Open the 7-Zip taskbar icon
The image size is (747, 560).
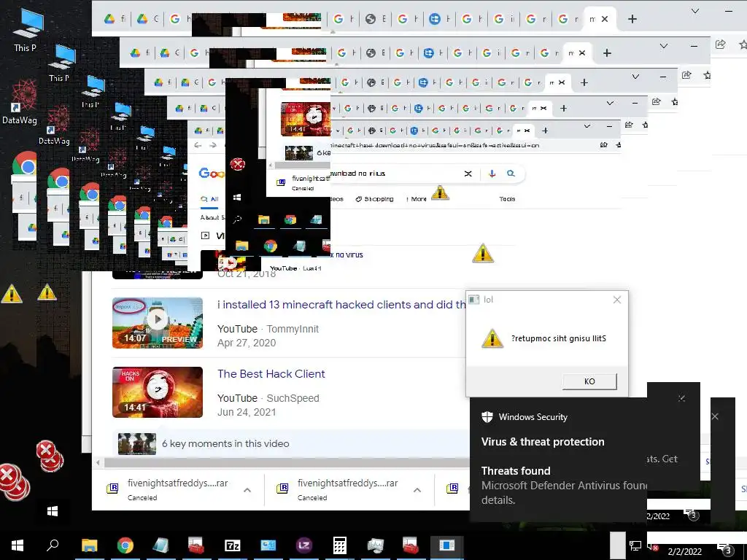(x=232, y=545)
